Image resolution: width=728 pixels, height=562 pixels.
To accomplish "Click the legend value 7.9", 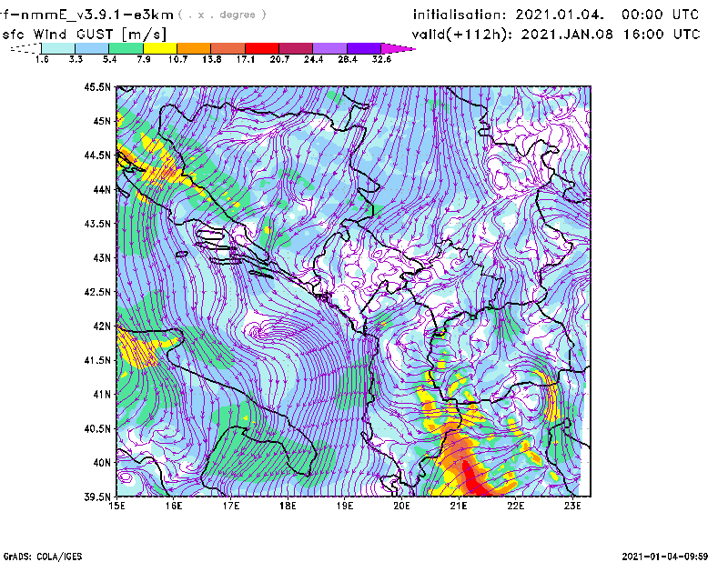I will 144,59.
